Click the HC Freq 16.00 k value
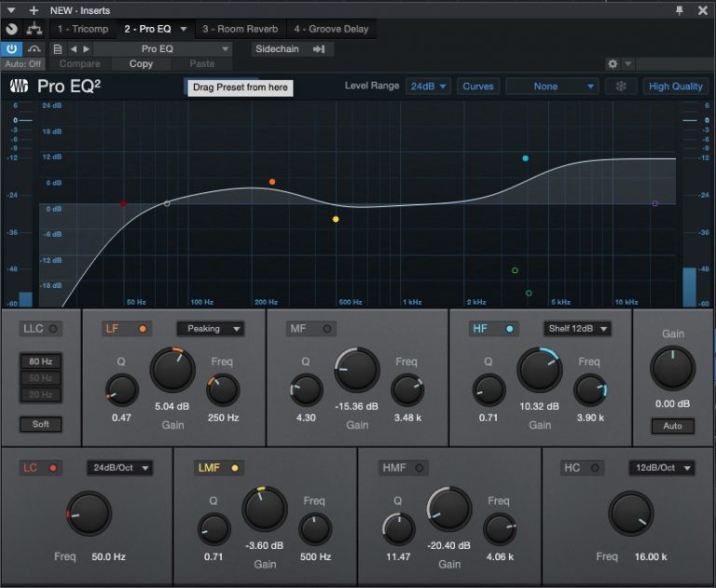Viewport: 716px width, 588px height. click(x=651, y=557)
